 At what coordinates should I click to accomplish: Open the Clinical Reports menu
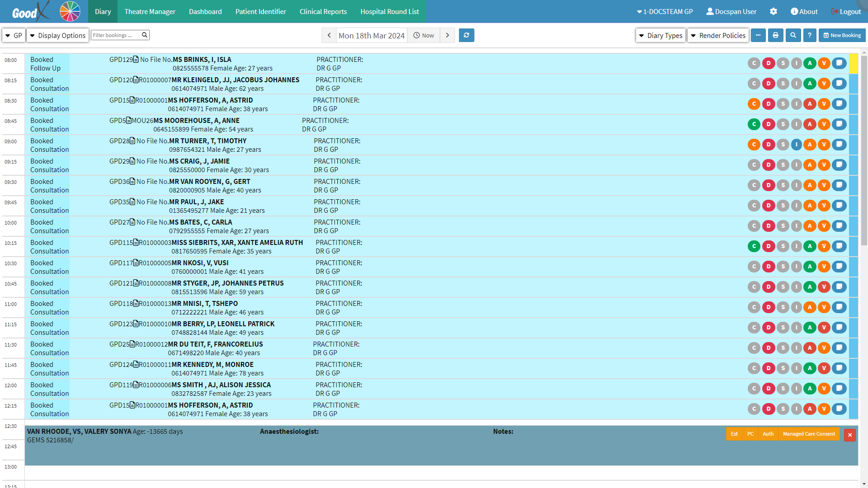click(323, 11)
